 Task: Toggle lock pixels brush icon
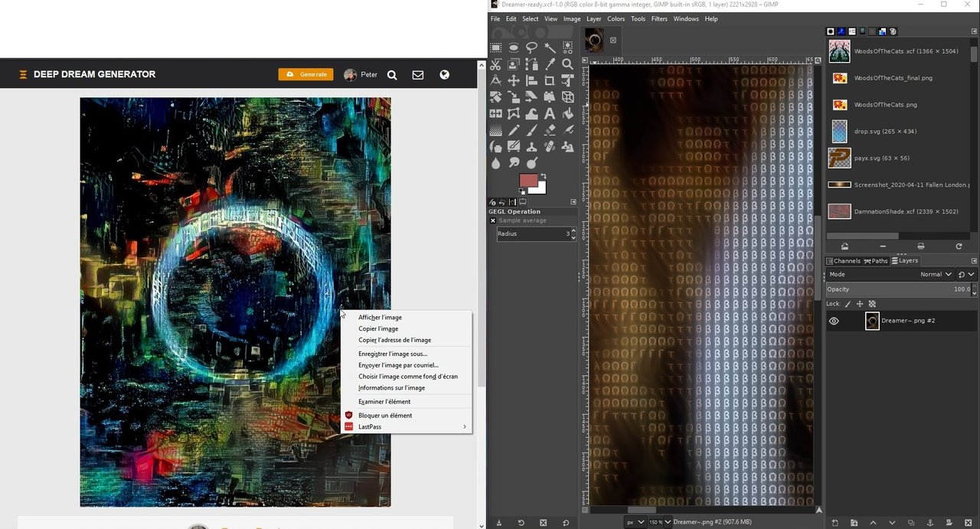(848, 304)
